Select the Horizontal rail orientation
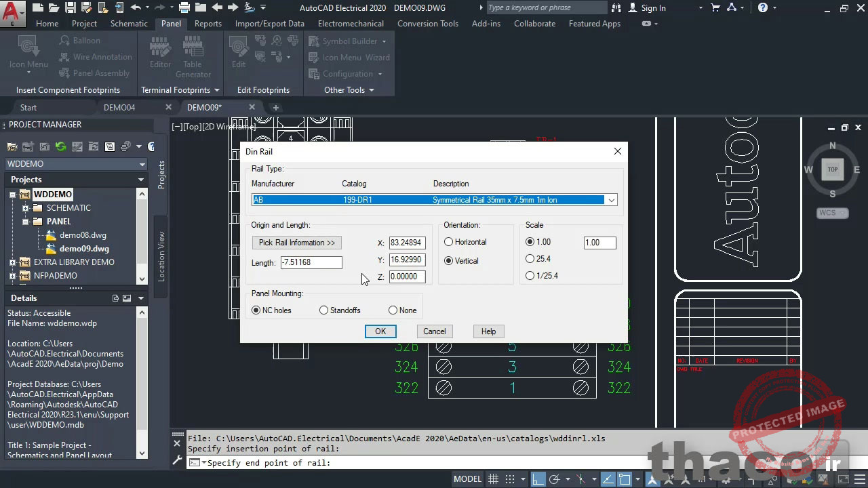Image resolution: width=868 pixels, height=488 pixels. [448, 242]
